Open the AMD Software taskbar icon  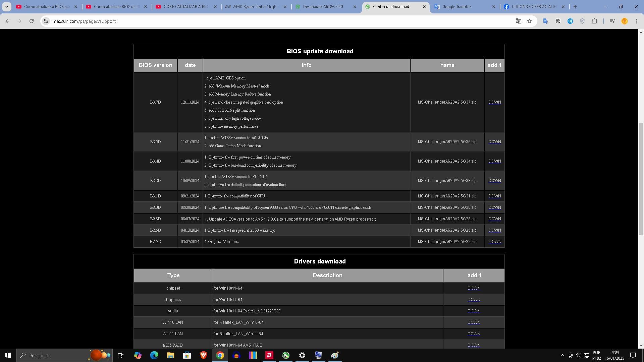269,355
